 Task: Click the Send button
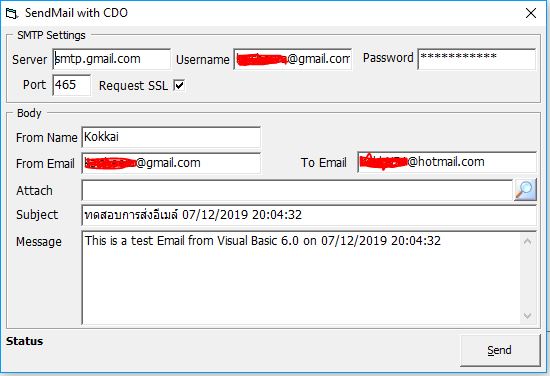[x=500, y=350]
